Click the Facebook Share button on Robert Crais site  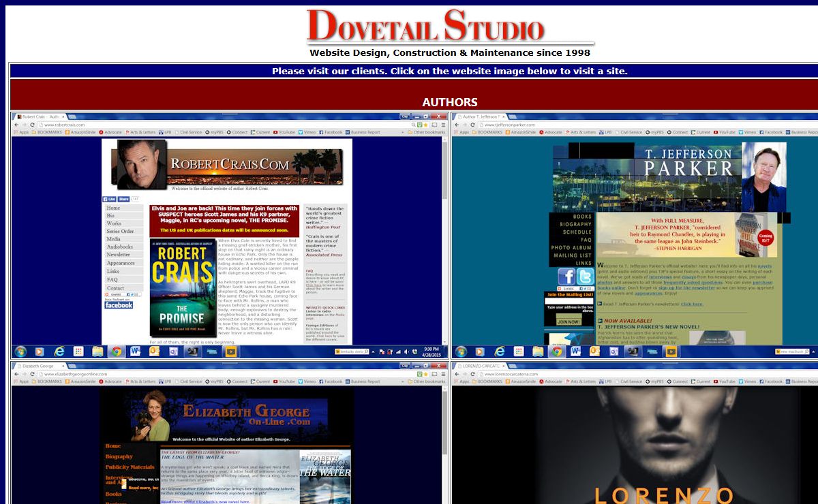tap(123, 199)
